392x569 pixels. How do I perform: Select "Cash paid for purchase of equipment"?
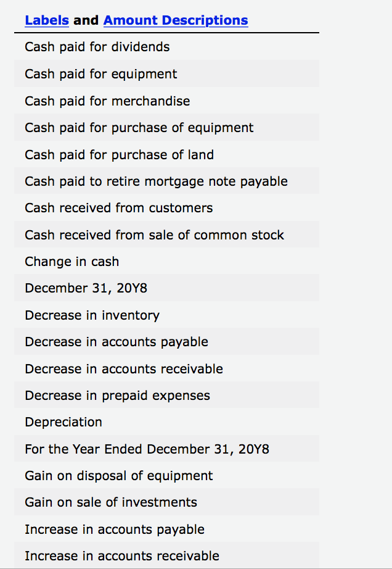pos(139,128)
